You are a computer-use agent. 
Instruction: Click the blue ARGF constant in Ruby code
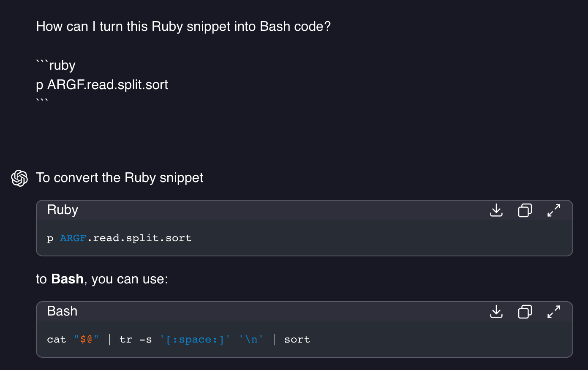click(73, 238)
